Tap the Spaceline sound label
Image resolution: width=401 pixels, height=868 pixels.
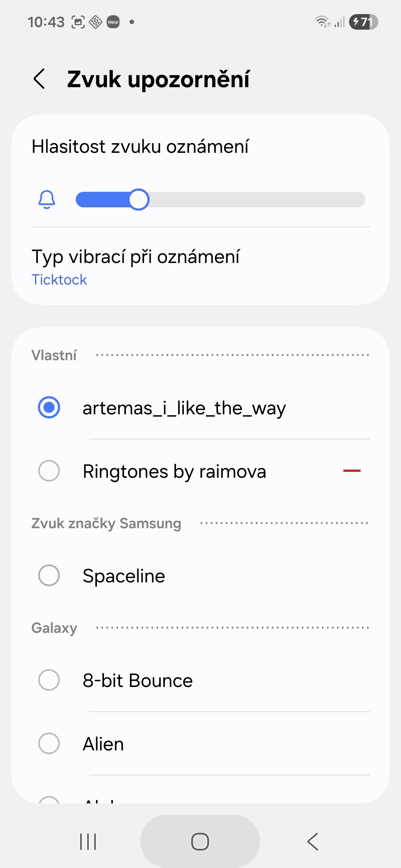coord(124,576)
